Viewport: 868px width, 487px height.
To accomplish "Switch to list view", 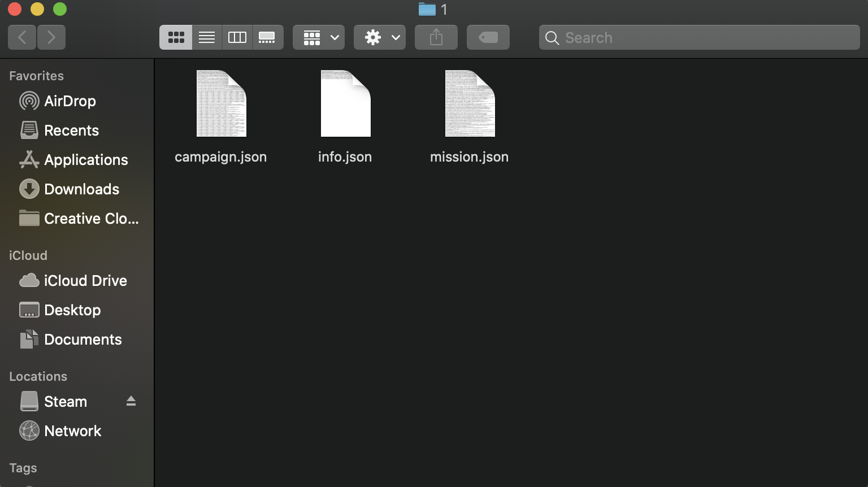I will 207,37.
